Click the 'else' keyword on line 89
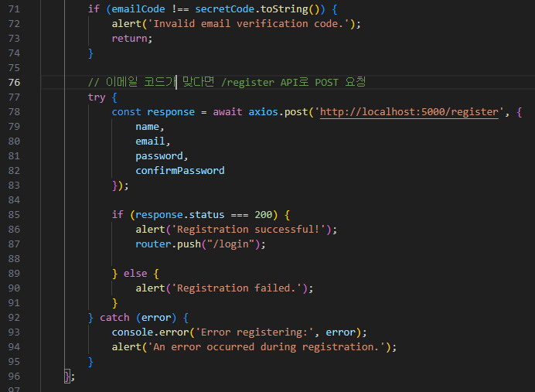This screenshot has height=392, width=535. click(135, 274)
